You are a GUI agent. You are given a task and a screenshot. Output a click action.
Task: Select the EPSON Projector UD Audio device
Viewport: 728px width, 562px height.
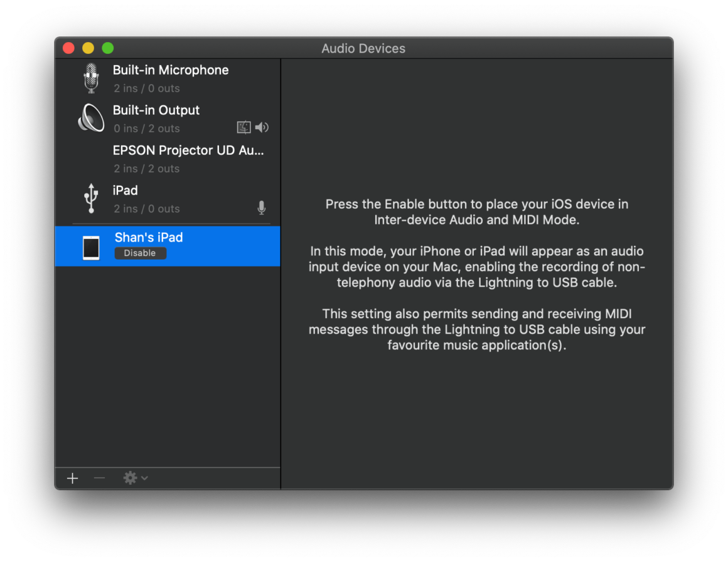[x=188, y=150]
